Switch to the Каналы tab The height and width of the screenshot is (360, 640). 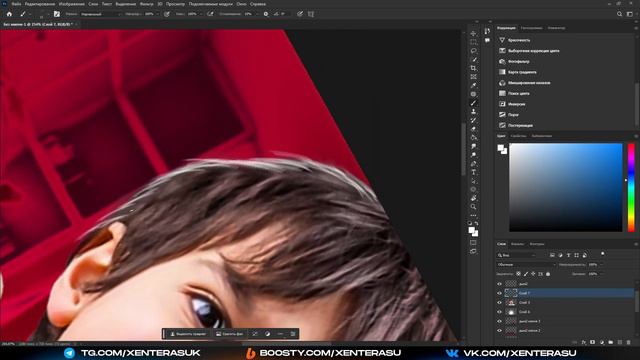(x=517, y=244)
